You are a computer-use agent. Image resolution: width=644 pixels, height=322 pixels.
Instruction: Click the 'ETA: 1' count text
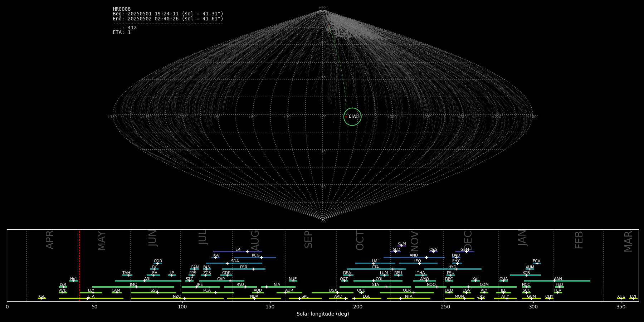122,32
